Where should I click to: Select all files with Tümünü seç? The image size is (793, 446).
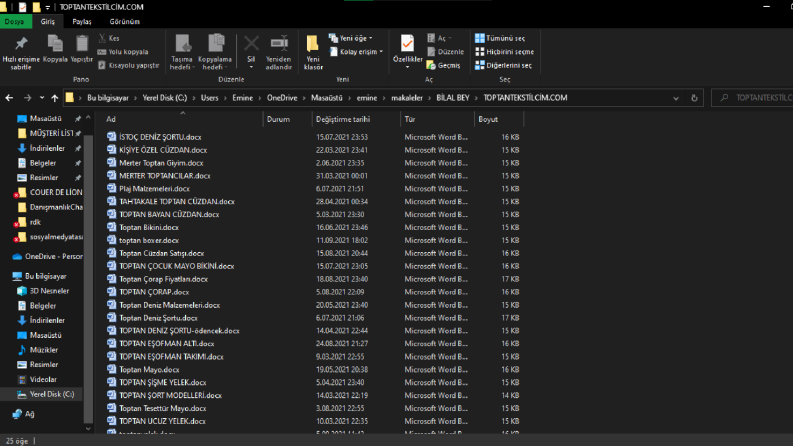pyautogui.click(x=500, y=38)
